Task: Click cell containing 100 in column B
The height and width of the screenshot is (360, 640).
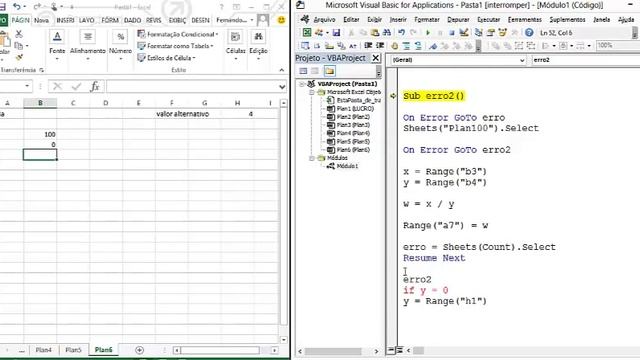Action: [40, 134]
